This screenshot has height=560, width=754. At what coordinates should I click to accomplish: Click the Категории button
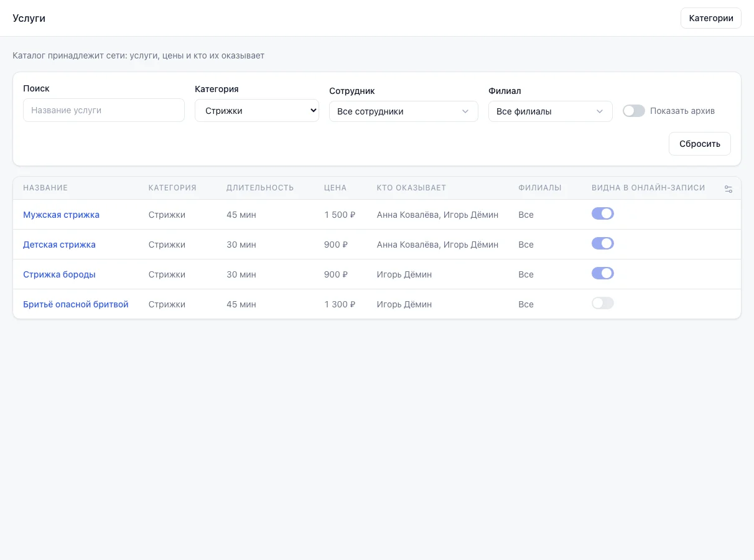711,18
